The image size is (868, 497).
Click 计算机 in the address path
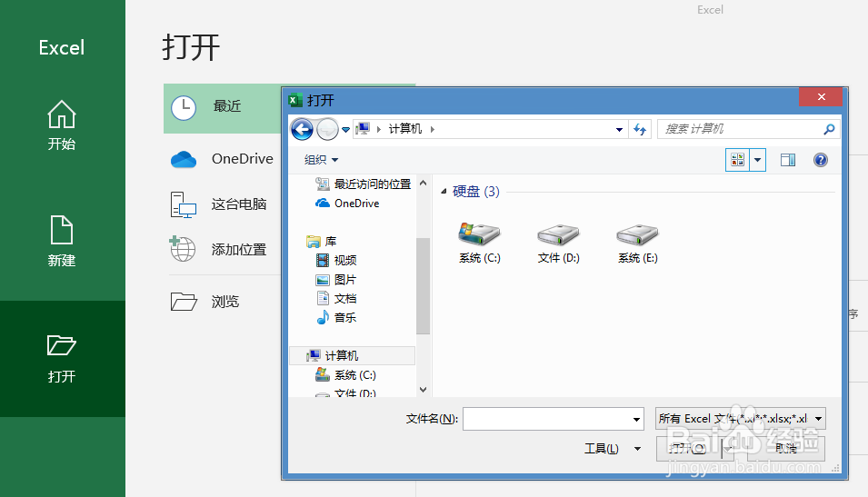405,129
